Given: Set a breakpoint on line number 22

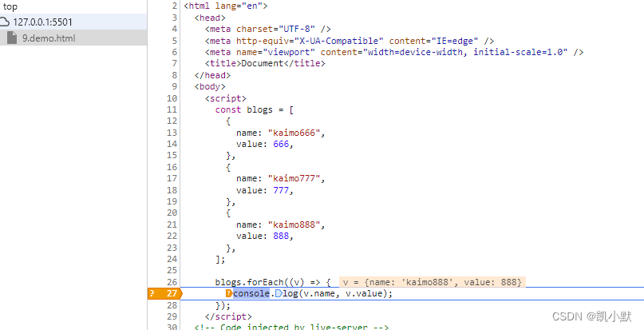Looking at the screenshot, I should click(x=172, y=237).
